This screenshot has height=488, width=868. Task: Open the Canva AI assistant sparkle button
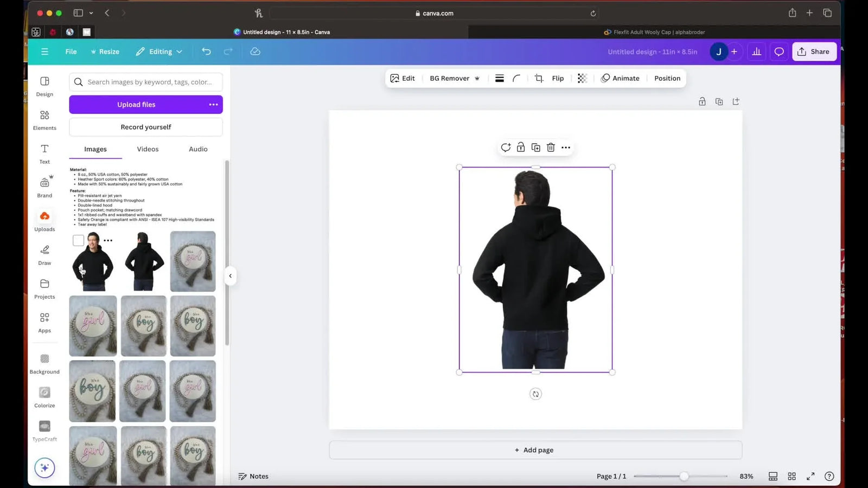(x=44, y=467)
